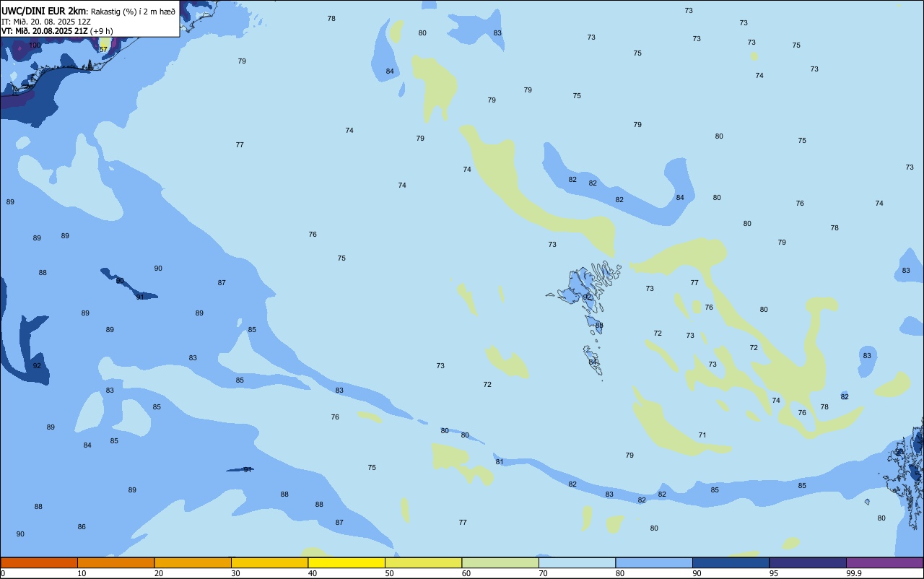Click the 'IT: Mið. 20. 08. 2025 12Z' line
The width and height of the screenshot is (924, 579).
click(x=46, y=21)
